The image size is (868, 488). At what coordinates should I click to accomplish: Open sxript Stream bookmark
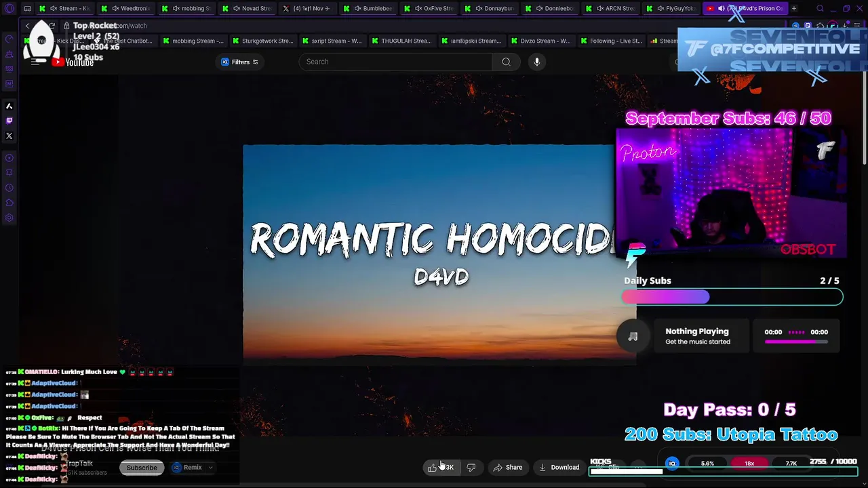(332, 41)
